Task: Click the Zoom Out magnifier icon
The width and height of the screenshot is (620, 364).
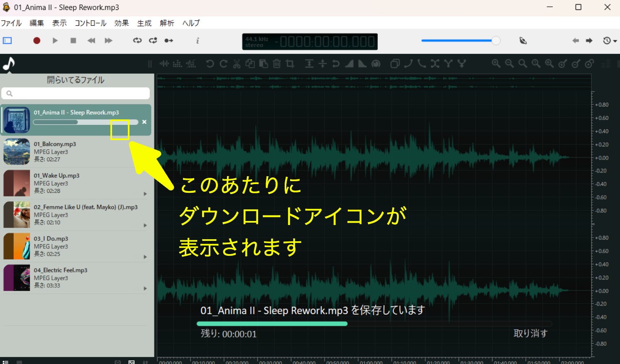Action: 509,63
